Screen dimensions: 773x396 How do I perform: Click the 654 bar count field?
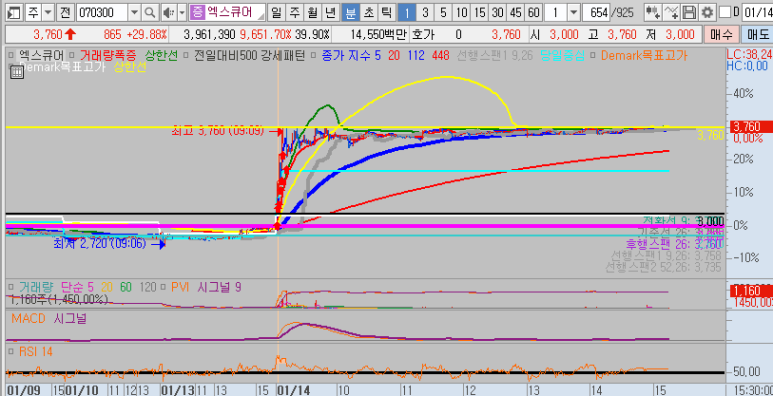click(x=596, y=12)
